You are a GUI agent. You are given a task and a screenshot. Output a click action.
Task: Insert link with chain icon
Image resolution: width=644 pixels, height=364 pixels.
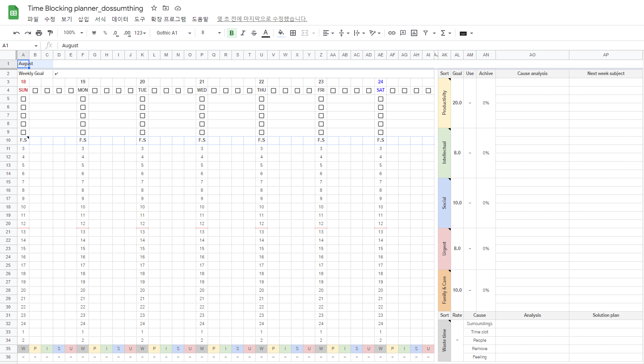[x=392, y=33]
